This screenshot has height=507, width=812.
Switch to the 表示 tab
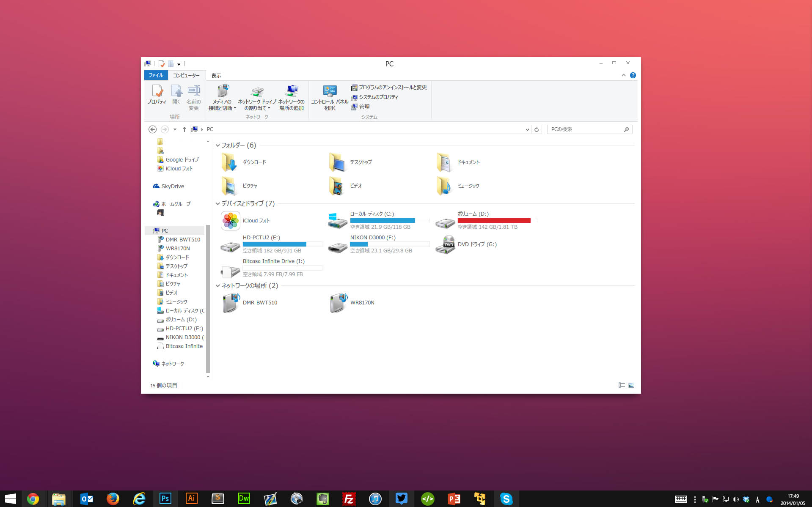[216, 76]
